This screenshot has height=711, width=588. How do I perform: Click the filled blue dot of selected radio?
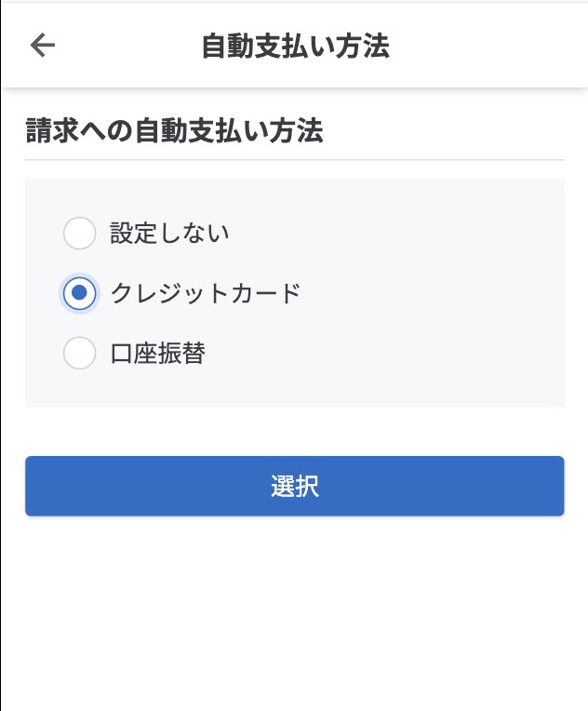coord(79,293)
